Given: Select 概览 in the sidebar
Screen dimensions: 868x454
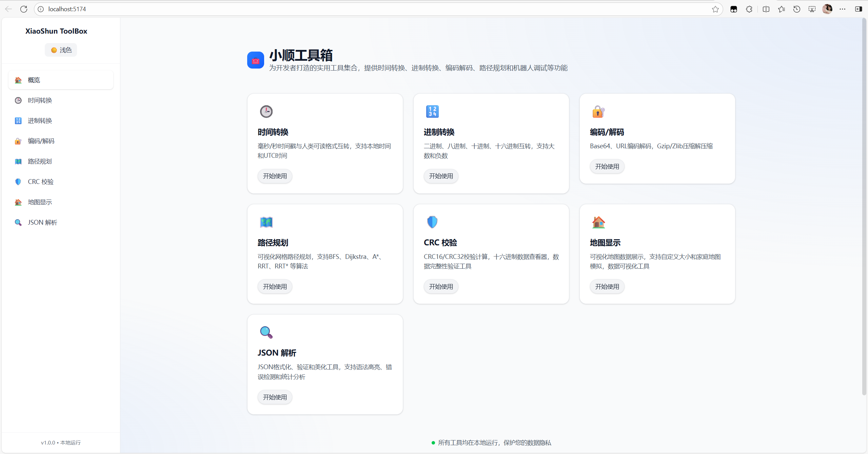Looking at the screenshot, I should pyautogui.click(x=61, y=80).
